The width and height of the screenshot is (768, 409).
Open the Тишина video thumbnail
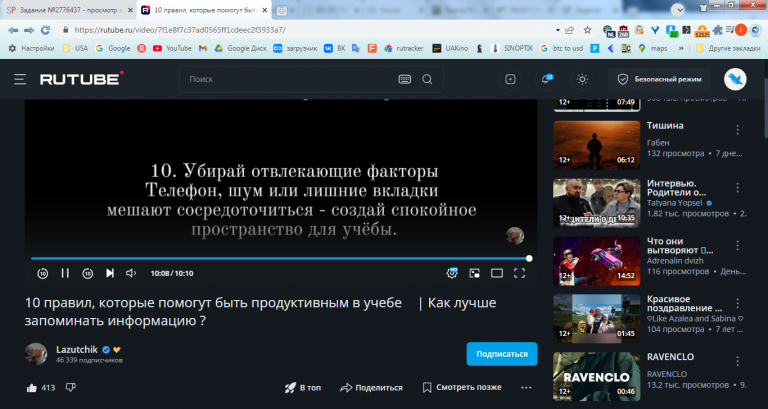(x=597, y=145)
